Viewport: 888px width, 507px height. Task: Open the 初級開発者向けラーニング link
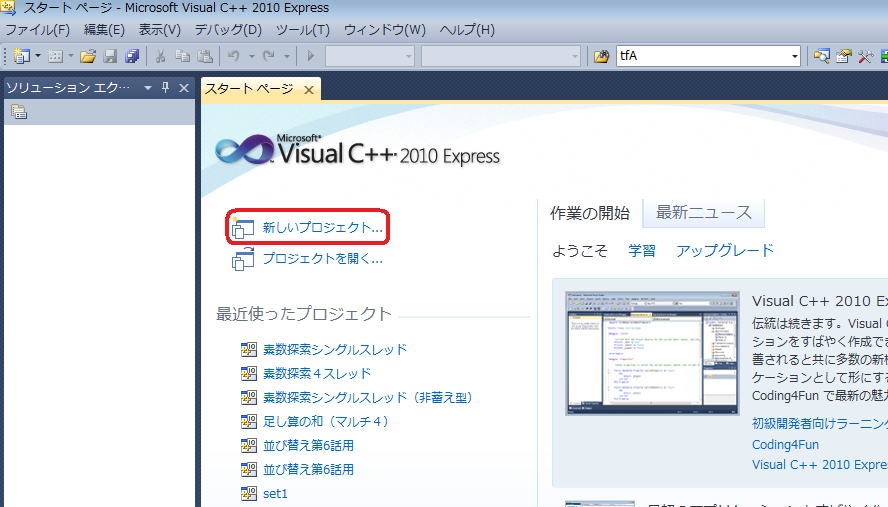pyautogui.click(x=819, y=423)
